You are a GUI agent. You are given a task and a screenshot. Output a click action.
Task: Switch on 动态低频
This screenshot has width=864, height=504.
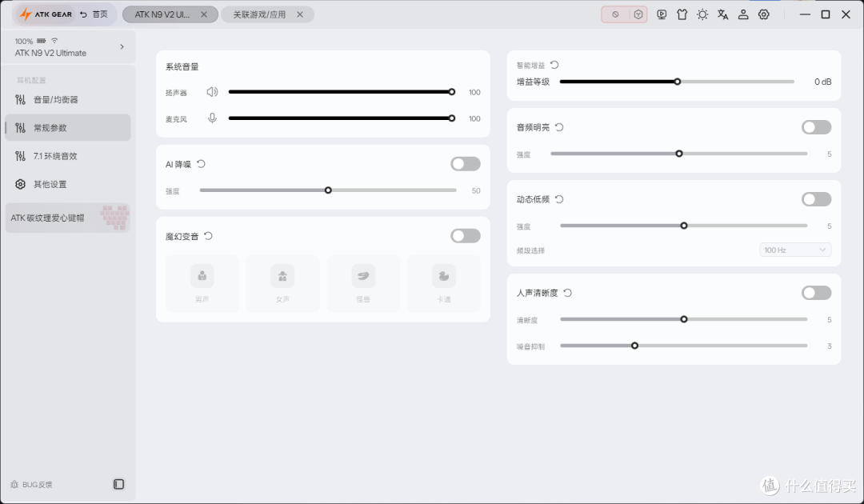point(816,199)
